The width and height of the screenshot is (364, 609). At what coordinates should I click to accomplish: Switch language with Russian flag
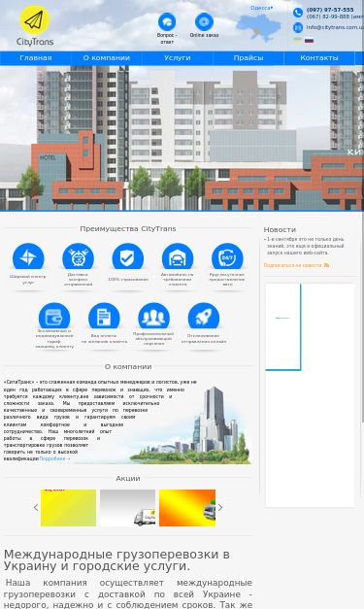click(x=309, y=40)
